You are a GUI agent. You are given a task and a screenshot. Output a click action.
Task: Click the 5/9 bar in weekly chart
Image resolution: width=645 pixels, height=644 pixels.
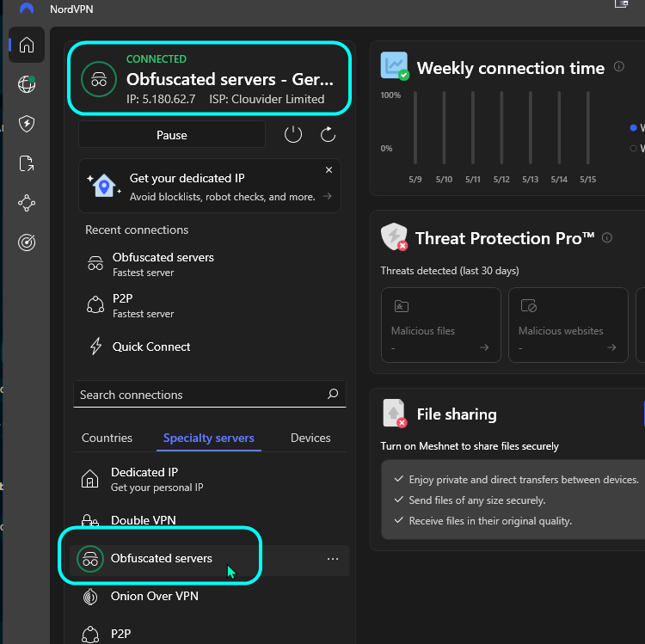point(415,127)
